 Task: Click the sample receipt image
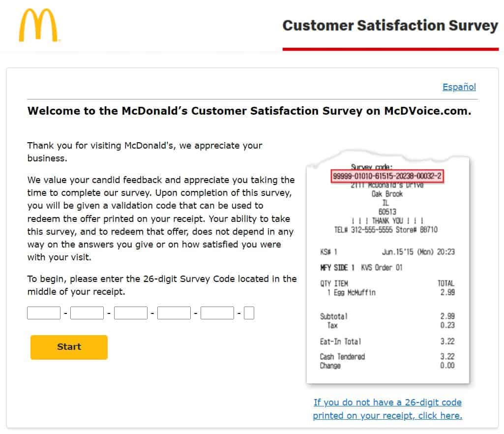(x=387, y=276)
